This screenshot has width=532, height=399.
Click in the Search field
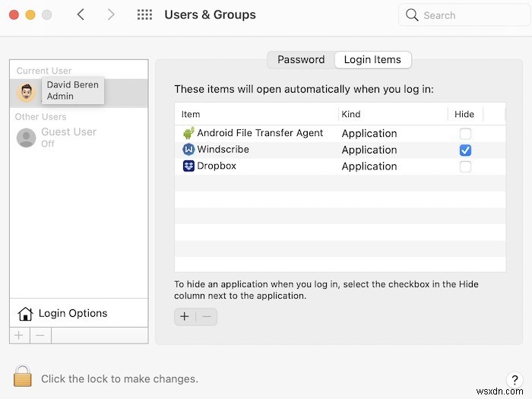coord(464,15)
